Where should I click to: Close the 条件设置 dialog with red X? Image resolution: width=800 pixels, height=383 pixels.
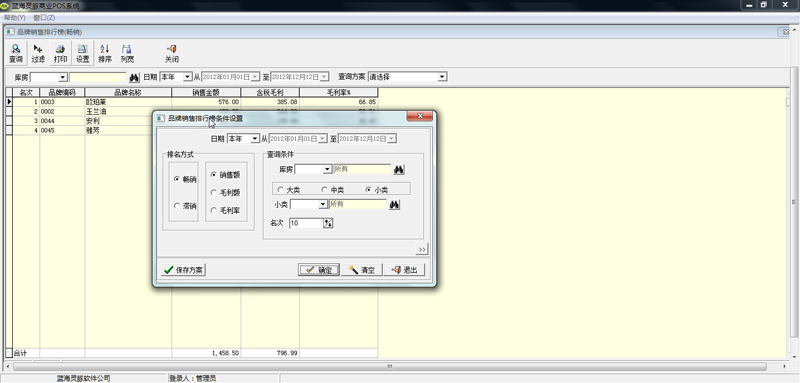click(x=420, y=116)
